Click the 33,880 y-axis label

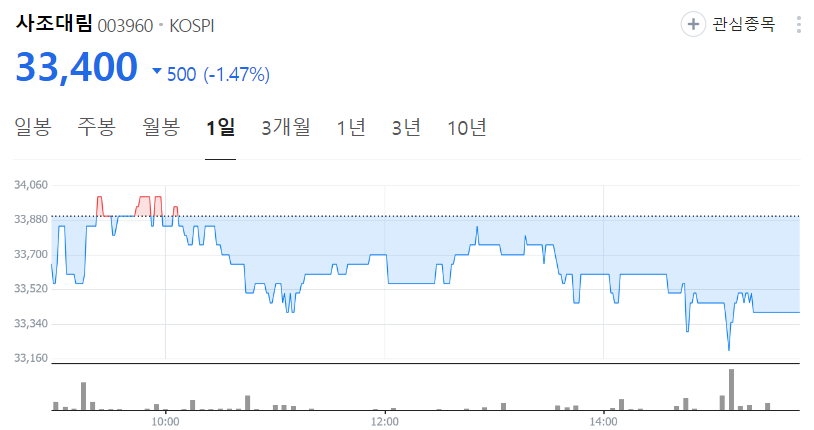click(31, 219)
